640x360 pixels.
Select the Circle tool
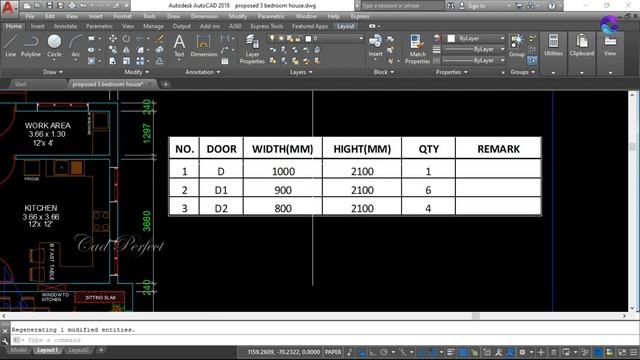tap(54, 46)
